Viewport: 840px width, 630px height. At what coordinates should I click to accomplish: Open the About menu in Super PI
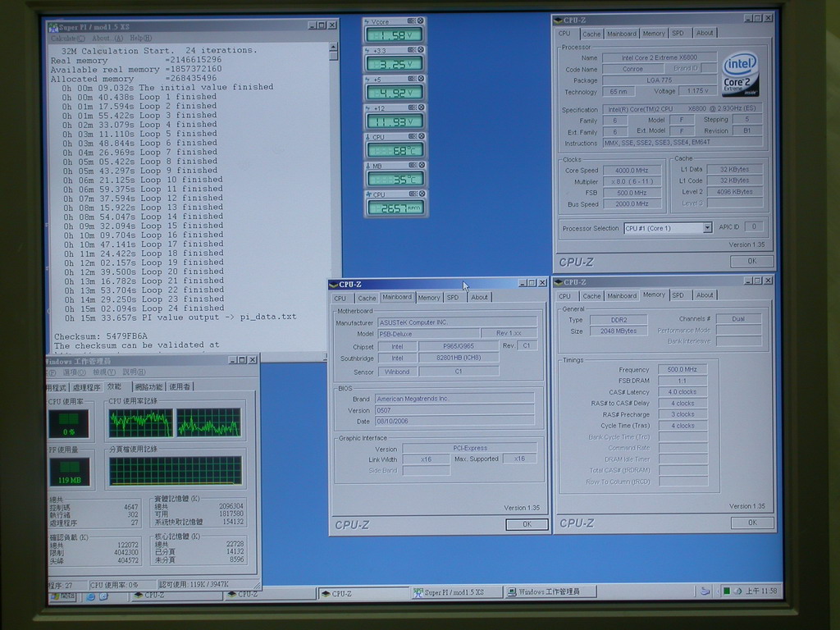(x=107, y=39)
